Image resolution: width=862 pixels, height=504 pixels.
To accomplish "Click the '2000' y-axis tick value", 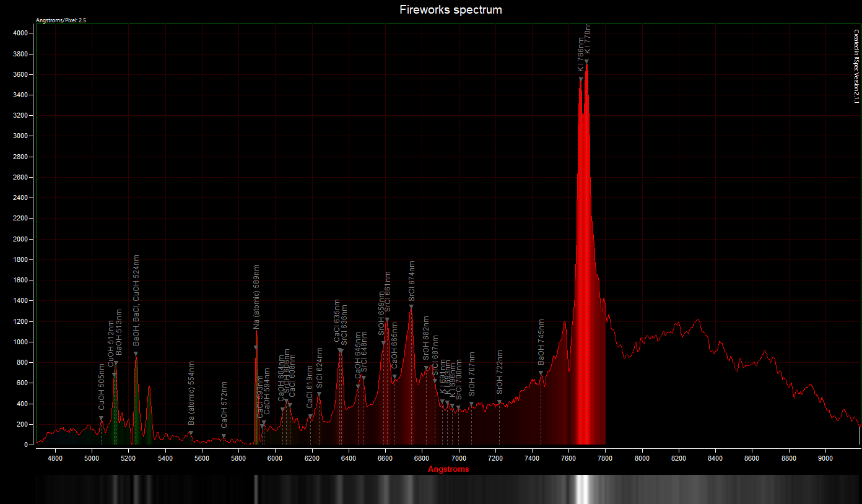I will pos(20,239).
